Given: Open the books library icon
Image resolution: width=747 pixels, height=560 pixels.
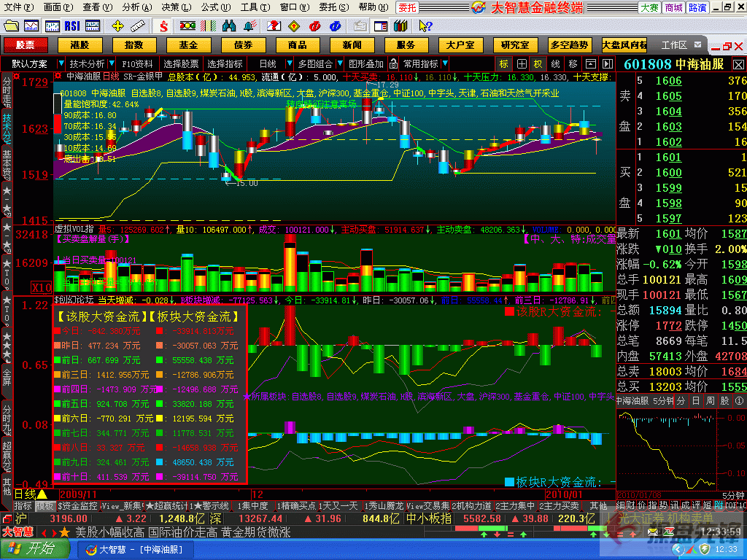Looking at the screenshot, I should tap(400, 26).
